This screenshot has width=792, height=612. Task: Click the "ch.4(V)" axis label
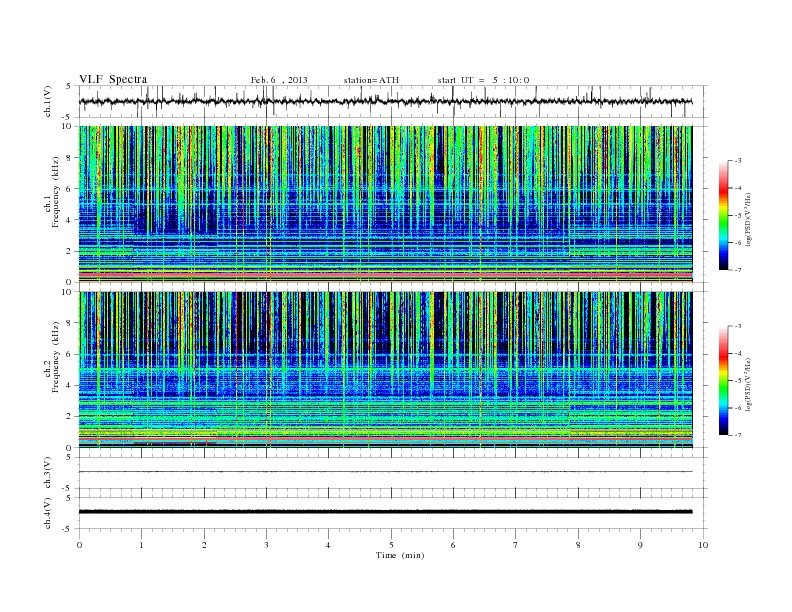pyautogui.click(x=48, y=514)
